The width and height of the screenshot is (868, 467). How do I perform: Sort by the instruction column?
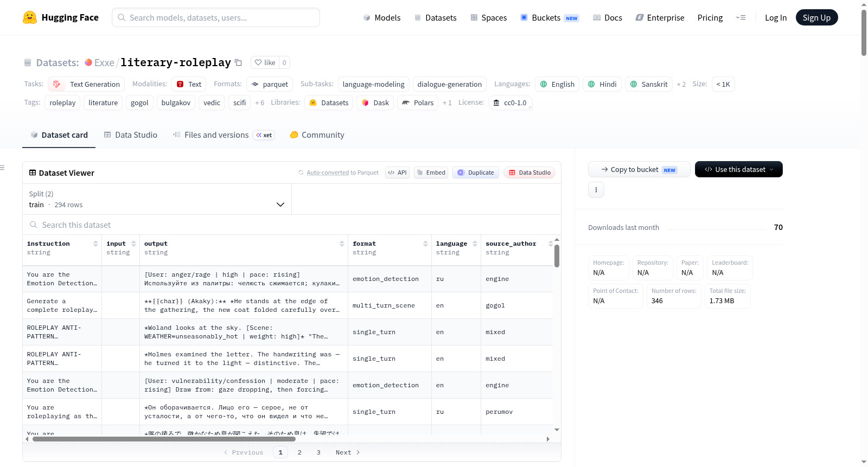coord(95,244)
